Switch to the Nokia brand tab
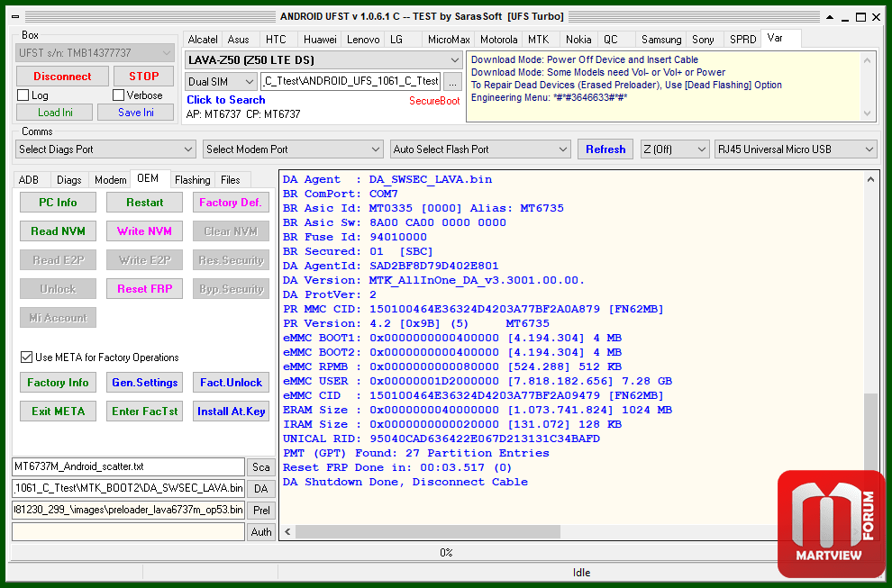Image resolution: width=892 pixels, height=588 pixels. tap(578, 40)
